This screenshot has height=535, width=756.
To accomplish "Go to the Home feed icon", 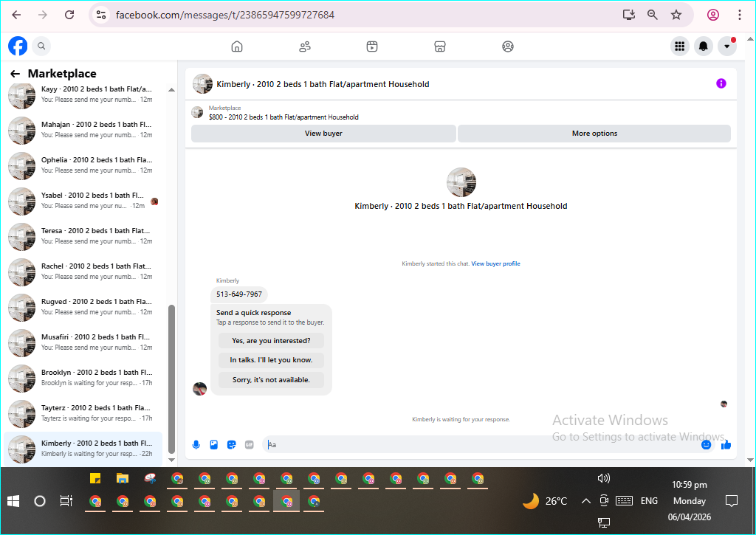I will click(x=237, y=46).
